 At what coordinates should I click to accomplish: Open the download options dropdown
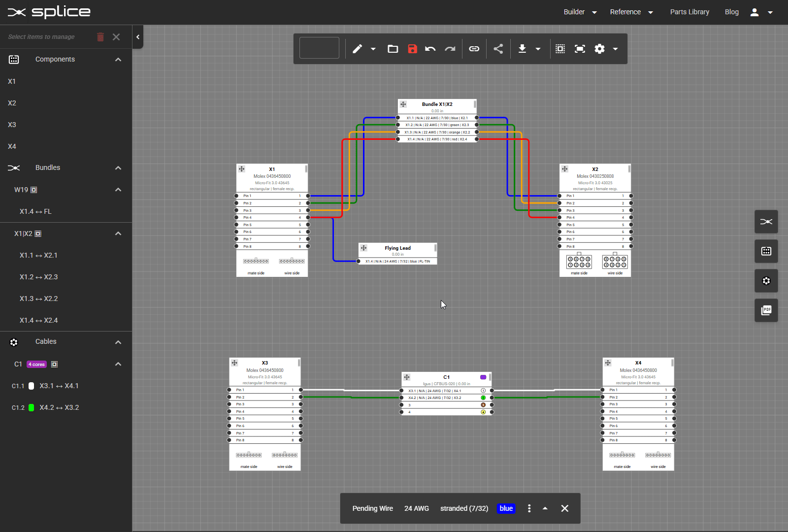click(x=538, y=49)
